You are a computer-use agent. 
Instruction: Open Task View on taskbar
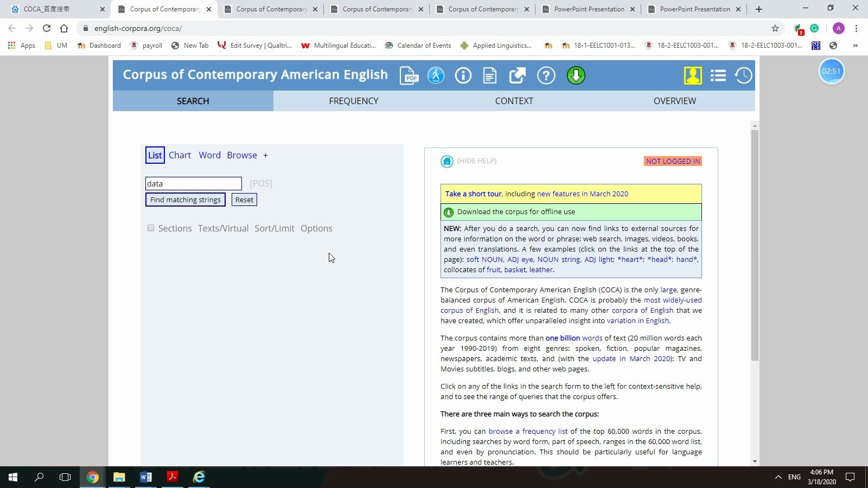pyautogui.click(x=65, y=477)
